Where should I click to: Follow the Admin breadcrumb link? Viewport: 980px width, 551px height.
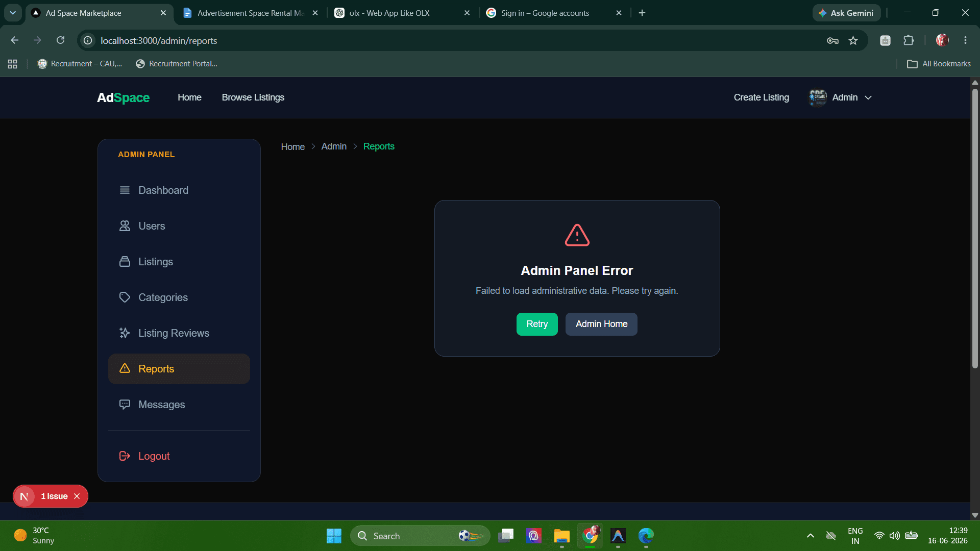(x=334, y=146)
